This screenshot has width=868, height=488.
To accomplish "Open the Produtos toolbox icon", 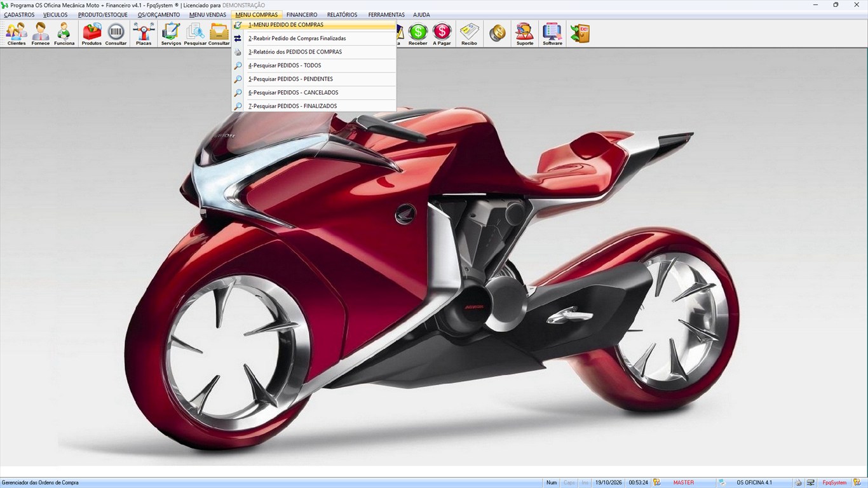I will (92, 34).
